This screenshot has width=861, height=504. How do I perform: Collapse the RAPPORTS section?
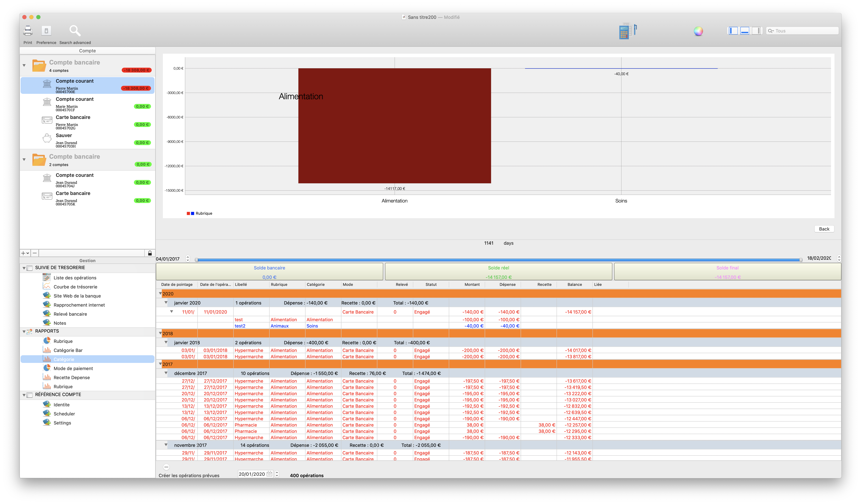24,332
